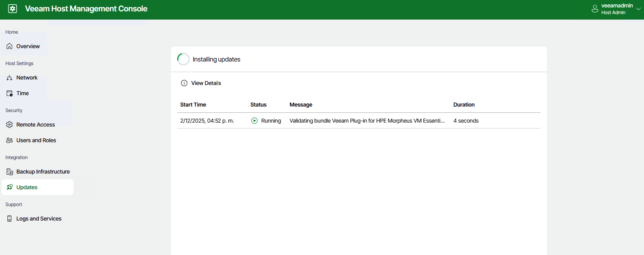Click Veeam Host Management Console title
Screen dimensions: 644x255
click(x=86, y=9)
